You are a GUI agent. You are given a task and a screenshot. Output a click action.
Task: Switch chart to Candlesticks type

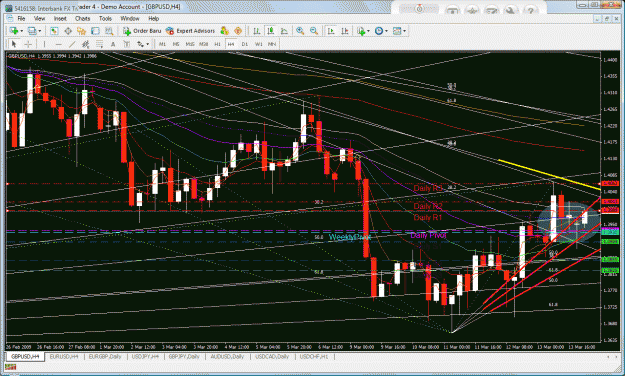coord(271,31)
